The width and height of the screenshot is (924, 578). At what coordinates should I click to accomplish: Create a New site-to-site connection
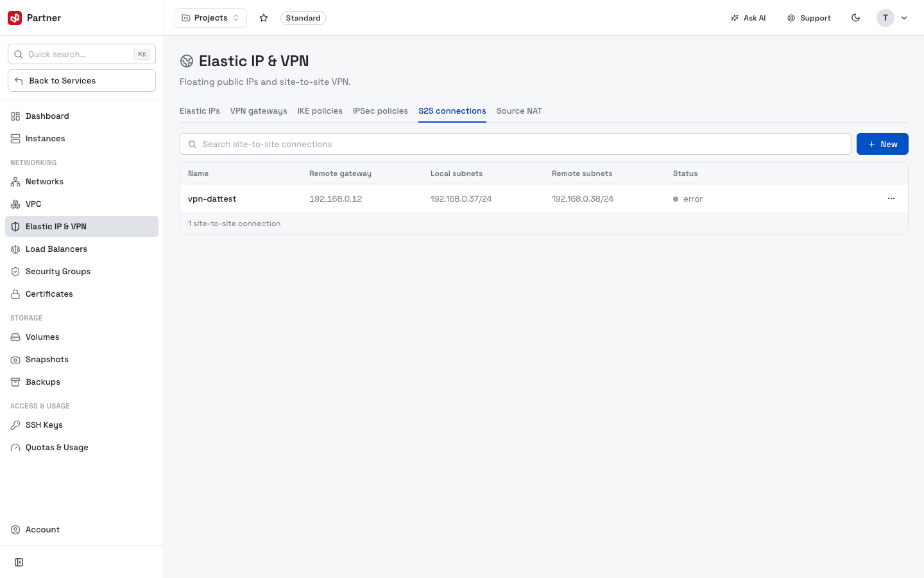[x=882, y=144]
